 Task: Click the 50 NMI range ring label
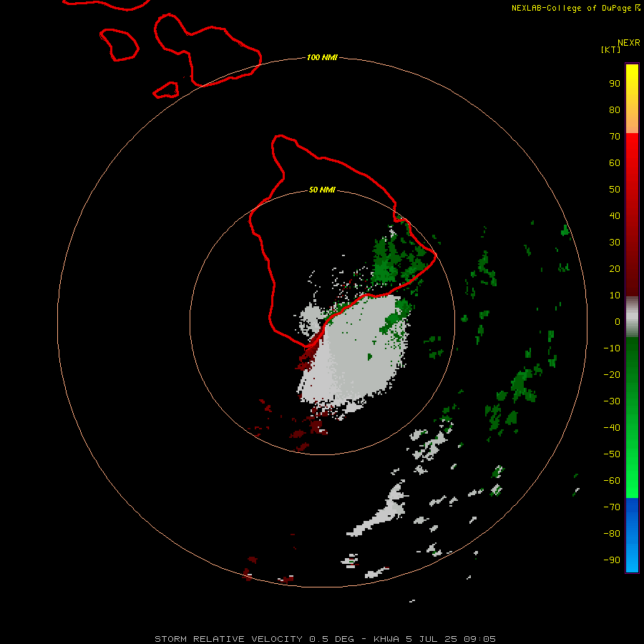click(x=322, y=190)
